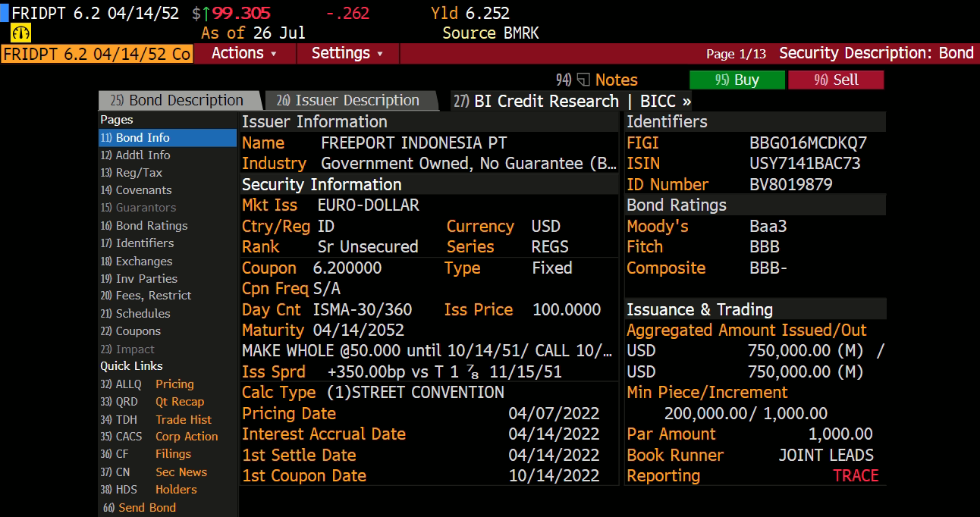This screenshot has height=517, width=980.
Task: Click the Pricing Date 04/07/2022
Action: [x=554, y=414]
